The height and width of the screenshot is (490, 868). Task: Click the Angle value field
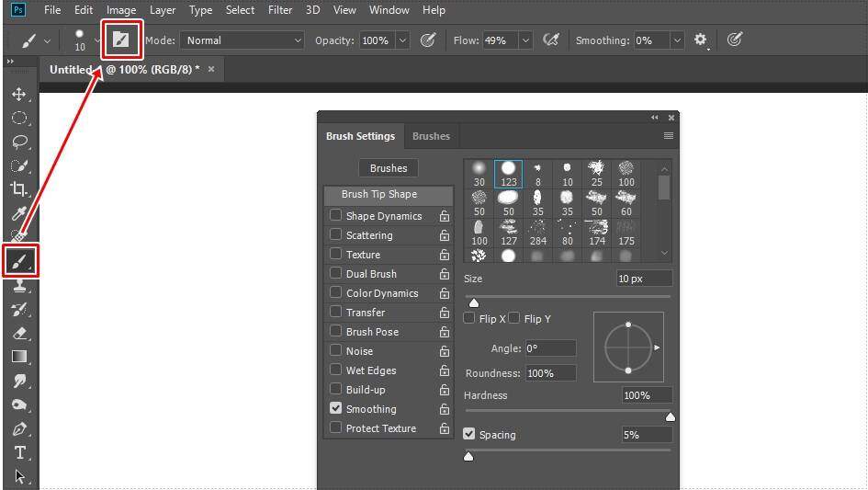(550, 348)
